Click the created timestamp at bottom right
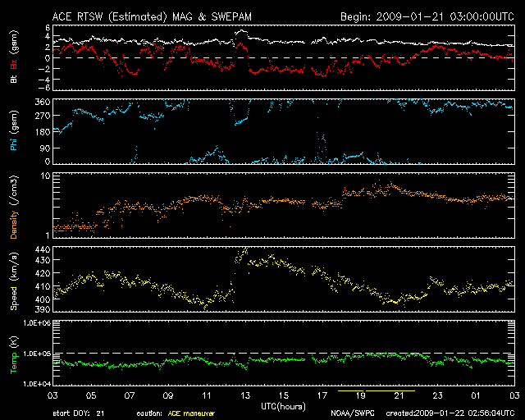Screen dimensions: 525x420 (x=450, y=413)
